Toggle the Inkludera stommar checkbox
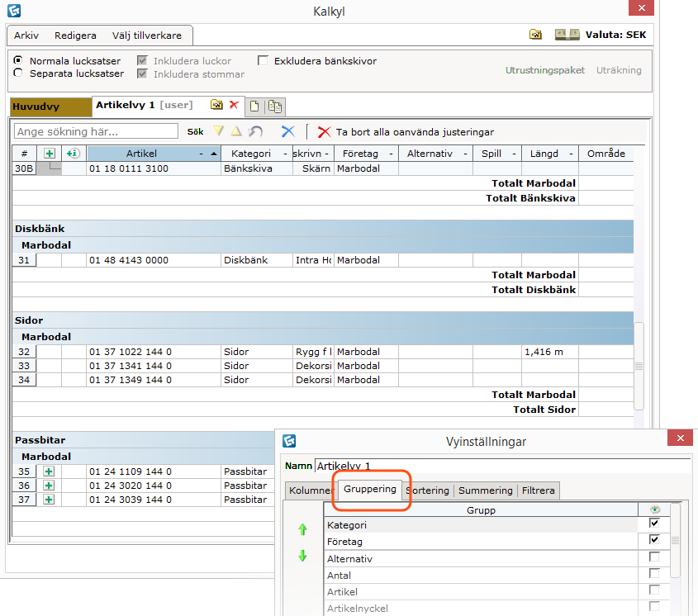This screenshot has width=698, height=616. (142, 73)
